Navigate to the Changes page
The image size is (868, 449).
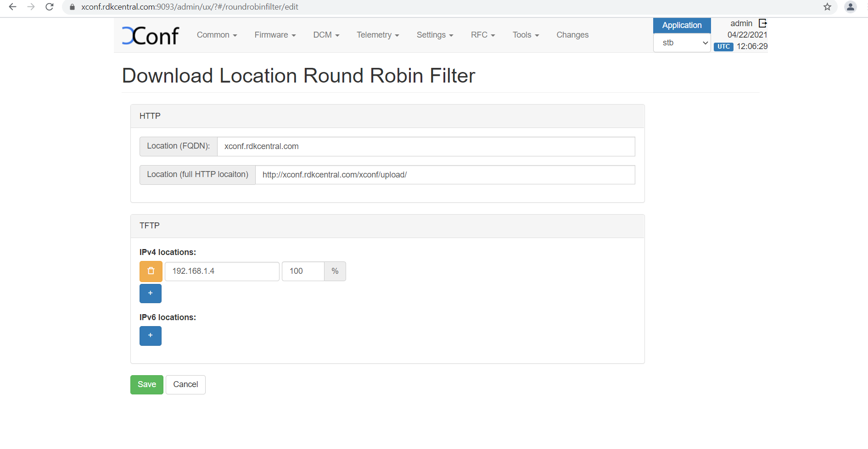pos(572,35)
